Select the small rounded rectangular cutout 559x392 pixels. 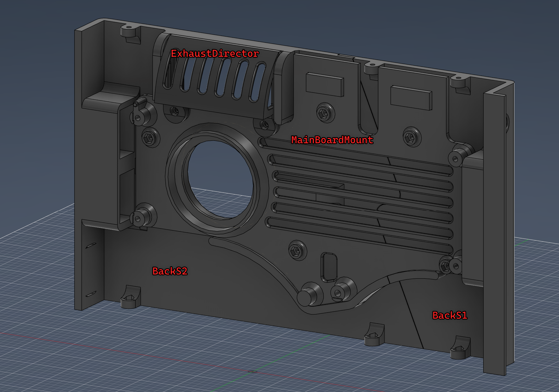(329, 267)
